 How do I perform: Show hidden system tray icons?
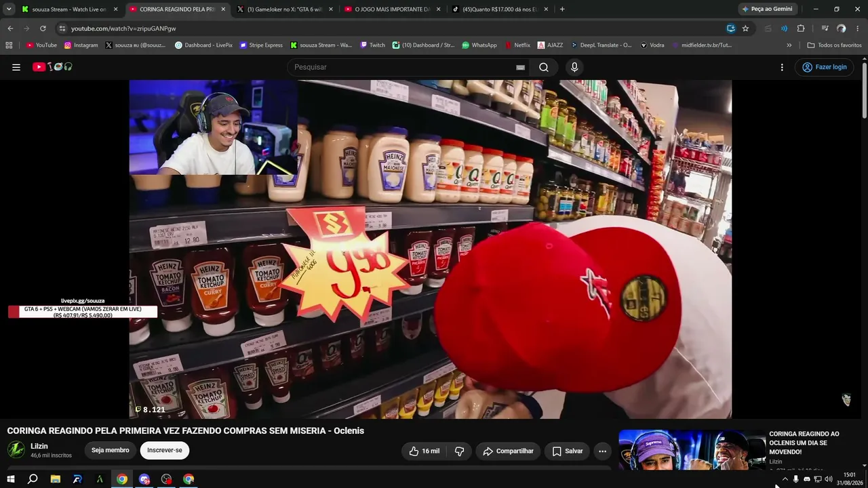click(785, 479)
